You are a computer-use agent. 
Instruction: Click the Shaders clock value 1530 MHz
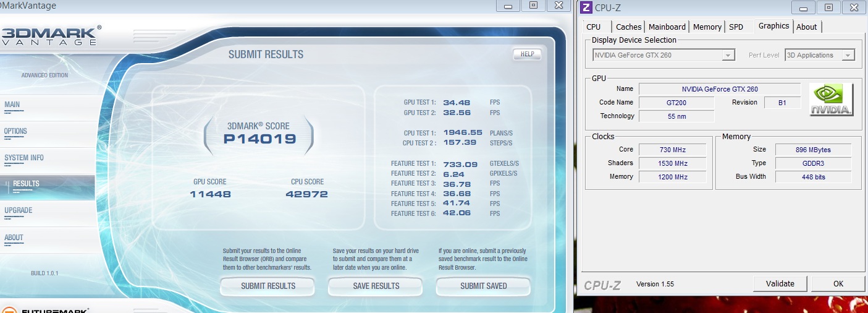pos(673,163)
